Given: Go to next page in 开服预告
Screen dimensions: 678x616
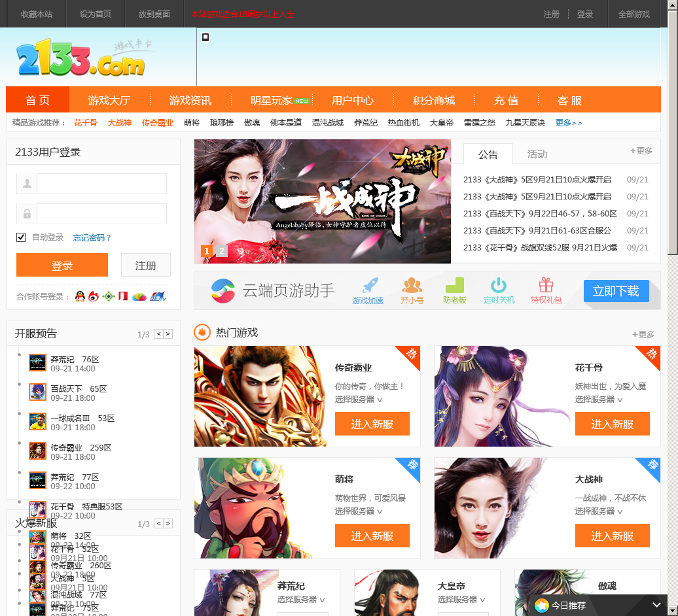Looking at the screenshot, I should 168,334.
